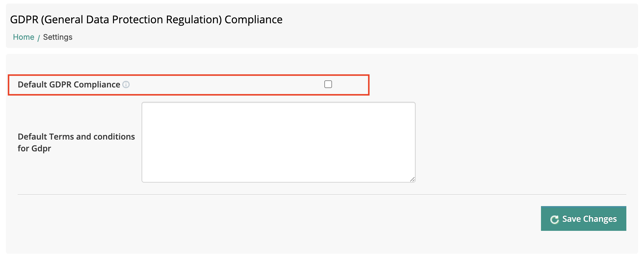
Task: Click the breadcrumb slash separator
Action: (39, 38)
